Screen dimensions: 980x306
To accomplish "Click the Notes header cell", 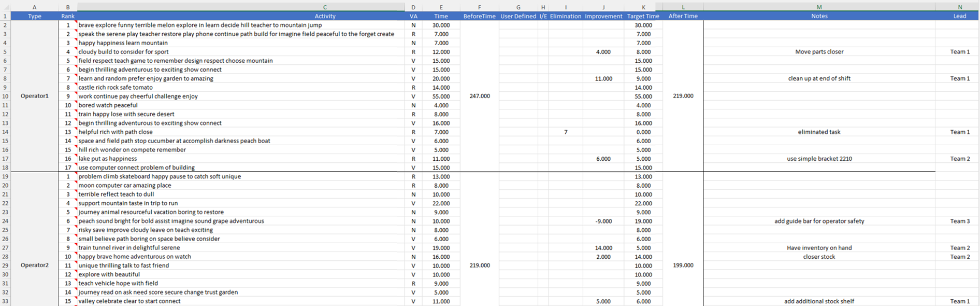I will click(x=819, y=16).
